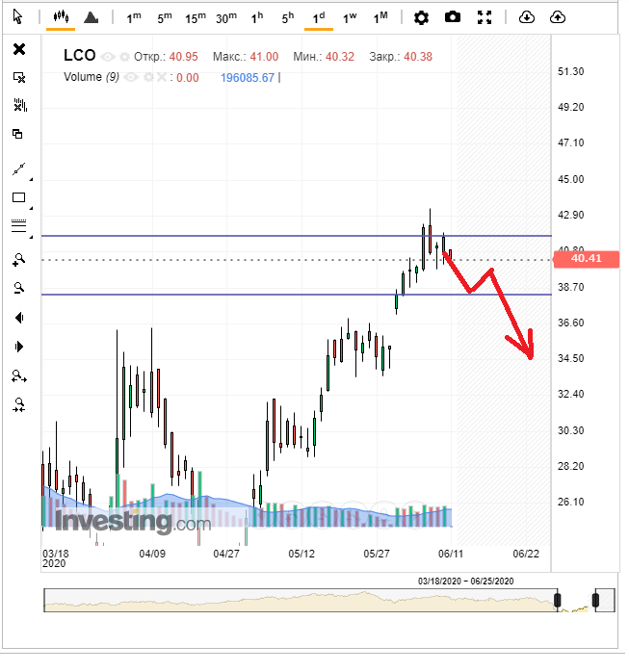Switch to 1m timeframe

[x=134, y=18]
